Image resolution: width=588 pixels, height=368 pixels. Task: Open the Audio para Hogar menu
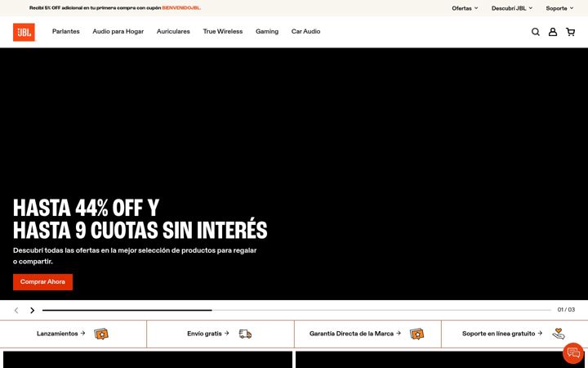coord(118,32)
